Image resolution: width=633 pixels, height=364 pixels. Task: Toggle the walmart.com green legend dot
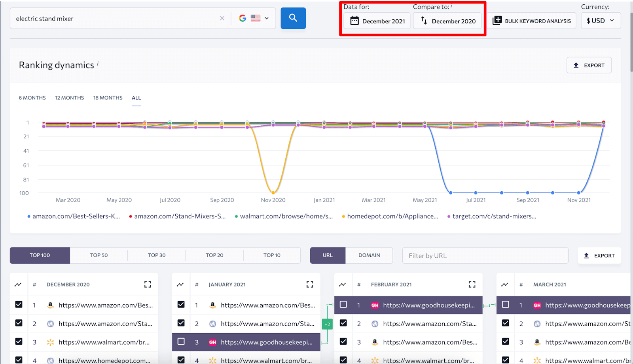click(236, 217)
